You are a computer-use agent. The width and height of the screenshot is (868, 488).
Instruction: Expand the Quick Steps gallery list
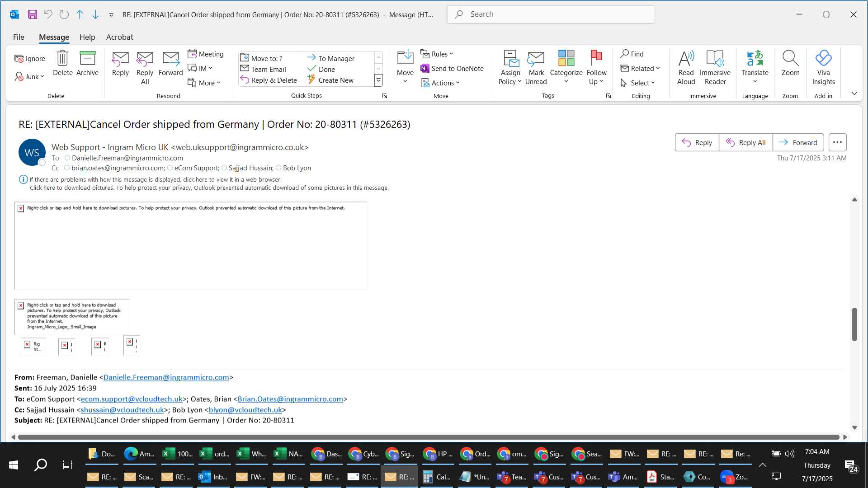pyautogui.click(x=378, y=80)
